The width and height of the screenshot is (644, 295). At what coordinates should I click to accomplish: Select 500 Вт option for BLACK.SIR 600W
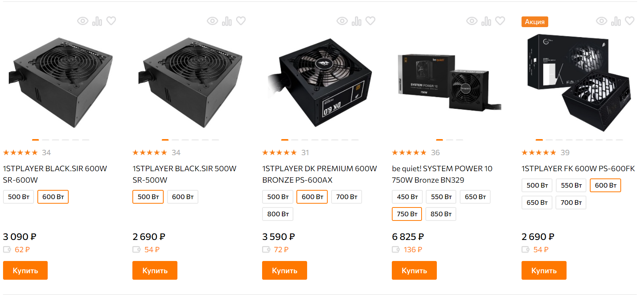coord(19,197)
